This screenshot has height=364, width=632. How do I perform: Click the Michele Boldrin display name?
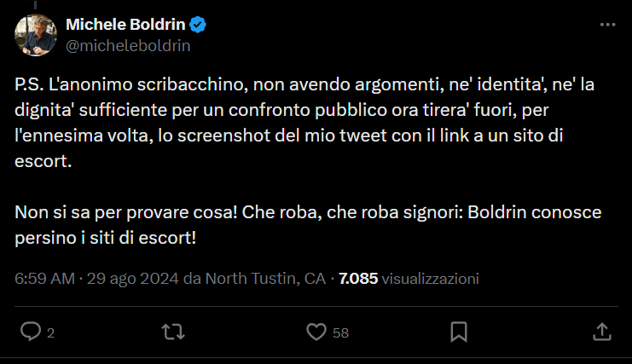coord(126,25)
